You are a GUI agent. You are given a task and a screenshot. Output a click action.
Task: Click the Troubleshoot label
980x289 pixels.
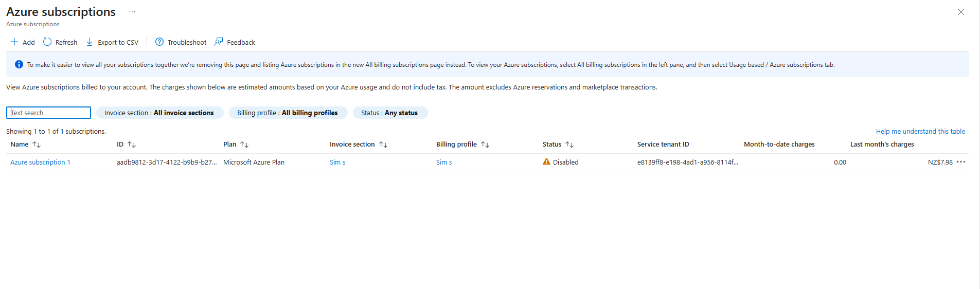coord(187,42)
